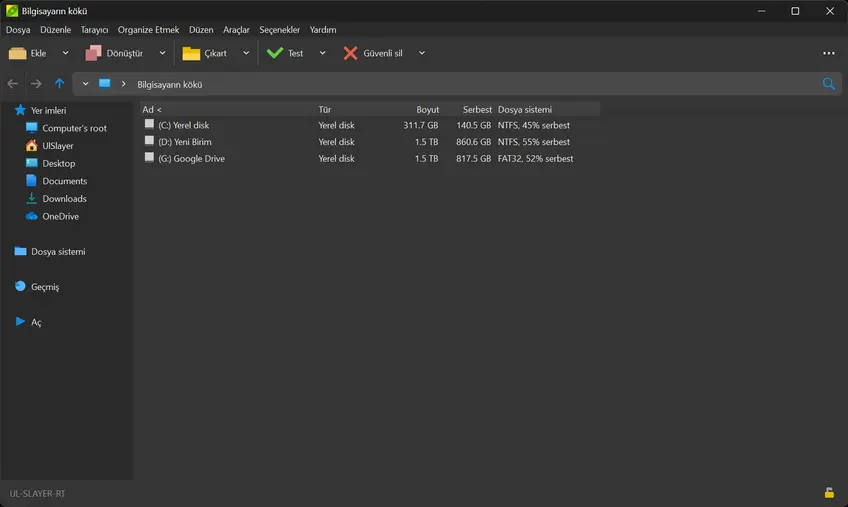This screenshot has height=507, width=848.
Task: Click the search magnifier icon
Action: pos(828,84)
